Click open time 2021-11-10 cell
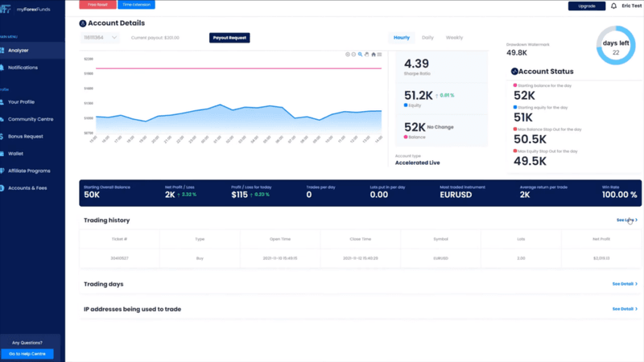 click(280, 258)
